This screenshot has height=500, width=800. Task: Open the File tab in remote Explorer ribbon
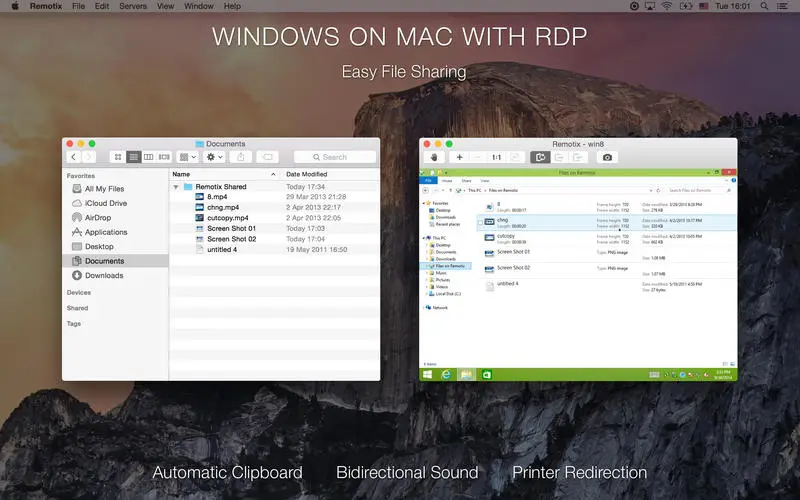(x=428, y=181)
